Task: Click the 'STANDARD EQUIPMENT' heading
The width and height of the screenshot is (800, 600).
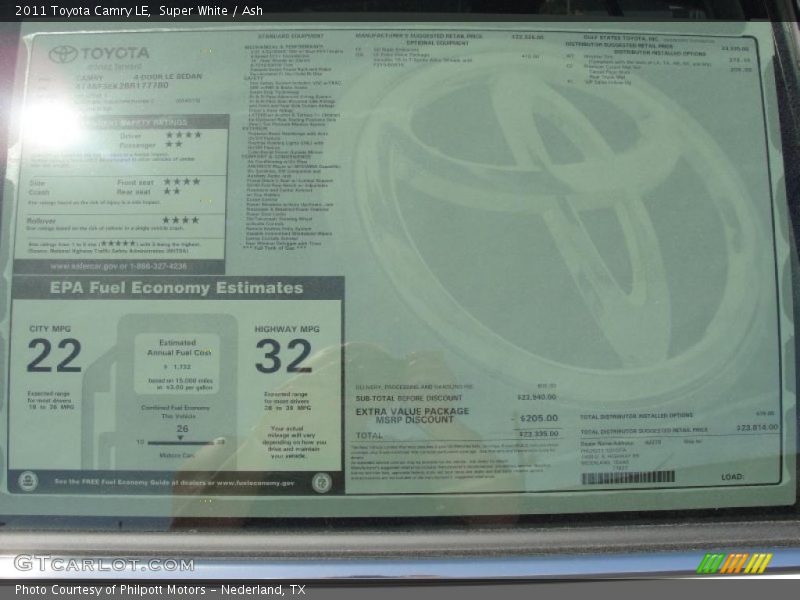Action: coord(290,36)
